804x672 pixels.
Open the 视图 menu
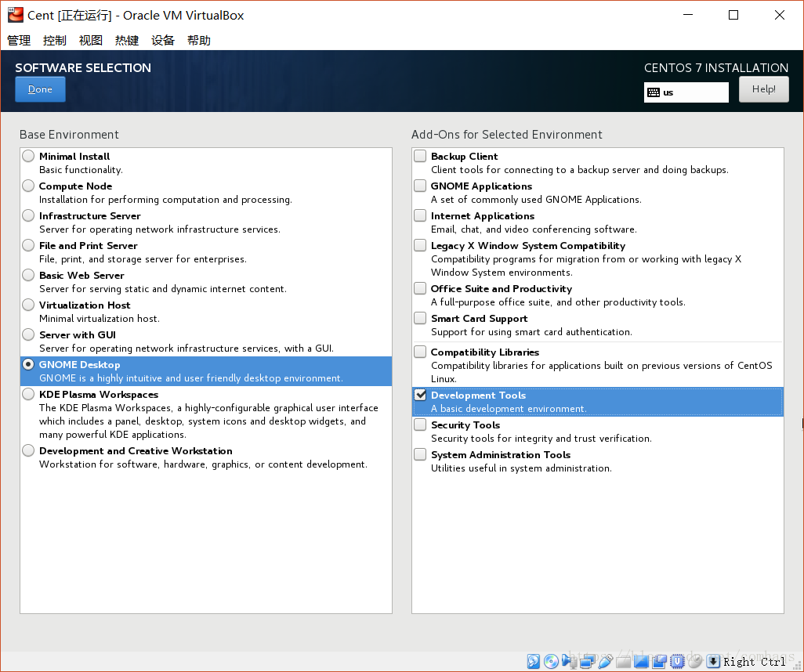pyautogui.click(x=91, y=41)
